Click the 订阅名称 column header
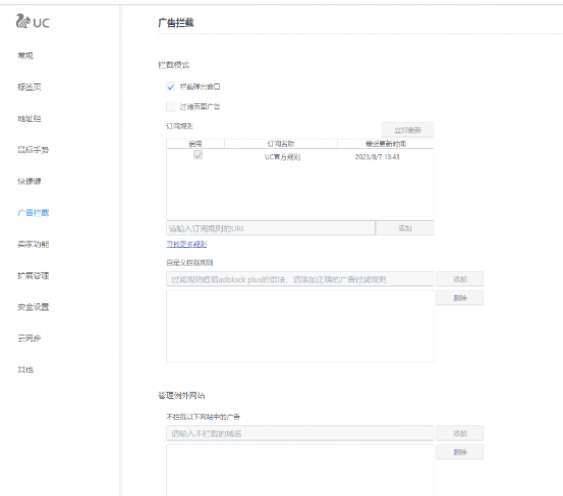Screen dimensions: 563x496 (x=281, y=144)
